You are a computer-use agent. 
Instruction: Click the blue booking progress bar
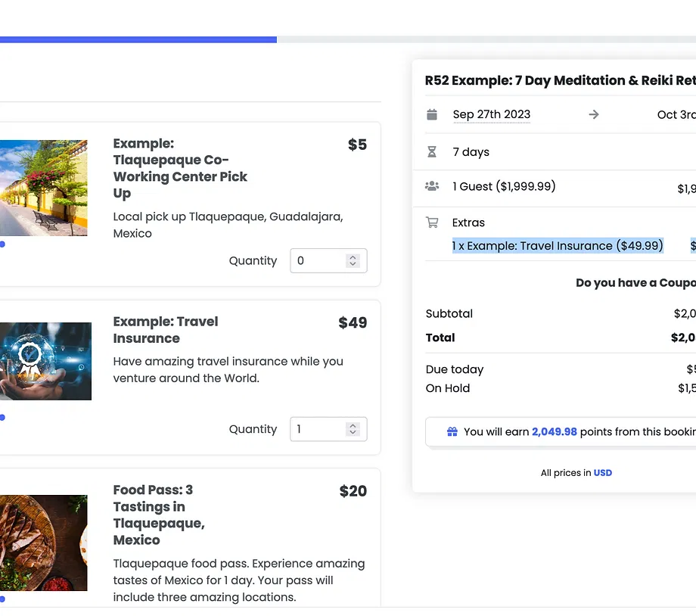pos(138,39)
